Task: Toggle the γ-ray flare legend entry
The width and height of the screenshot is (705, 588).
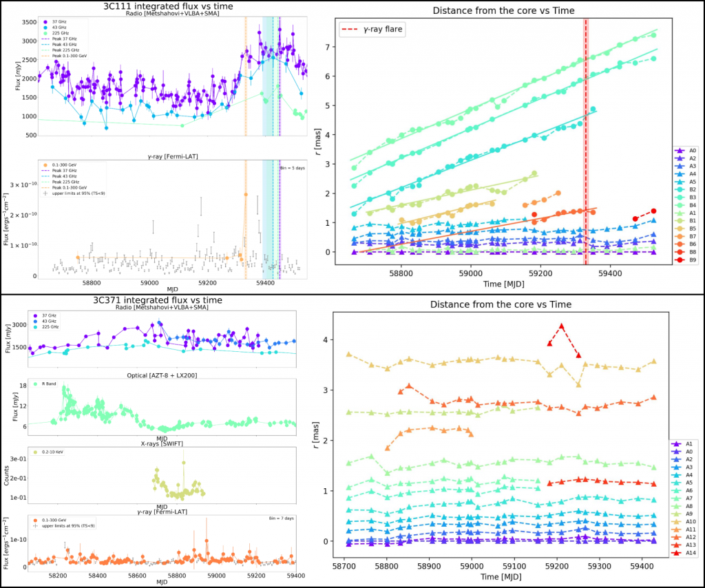Action: [372, 29]
